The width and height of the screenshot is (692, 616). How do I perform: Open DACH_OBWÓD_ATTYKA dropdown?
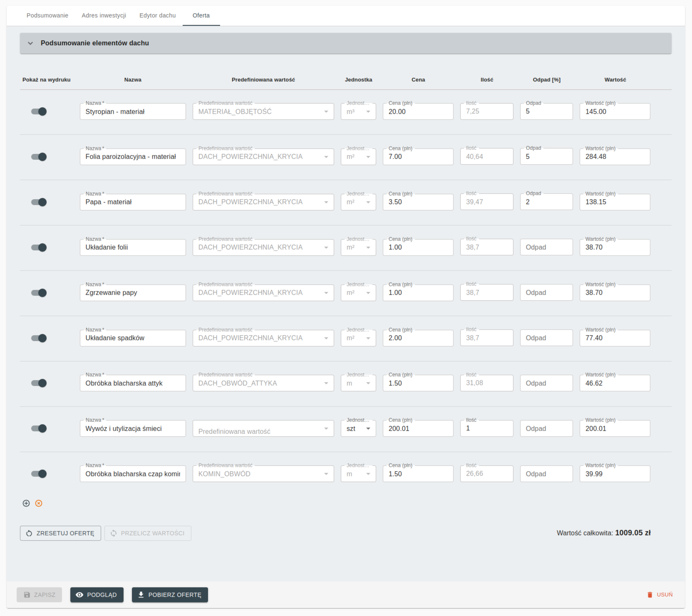click(263, 383)
